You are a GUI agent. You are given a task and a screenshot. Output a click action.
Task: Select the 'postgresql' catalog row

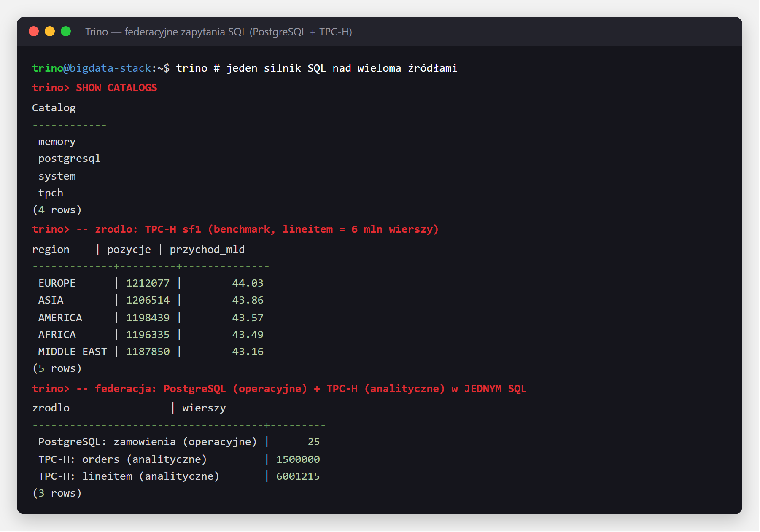[70, 159]
